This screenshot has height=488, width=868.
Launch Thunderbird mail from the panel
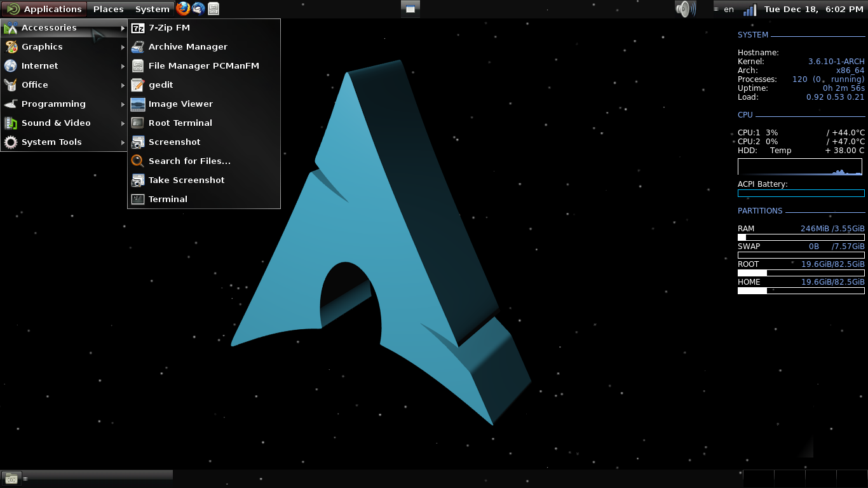click(x=198, y=9)
